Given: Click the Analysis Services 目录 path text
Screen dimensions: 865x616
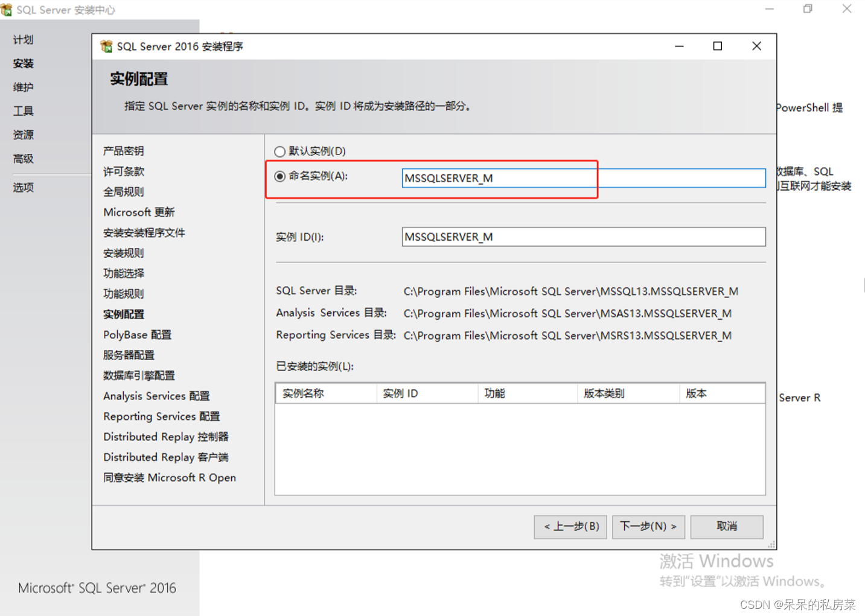Looking at the screenshot, I should pos(567,314).
